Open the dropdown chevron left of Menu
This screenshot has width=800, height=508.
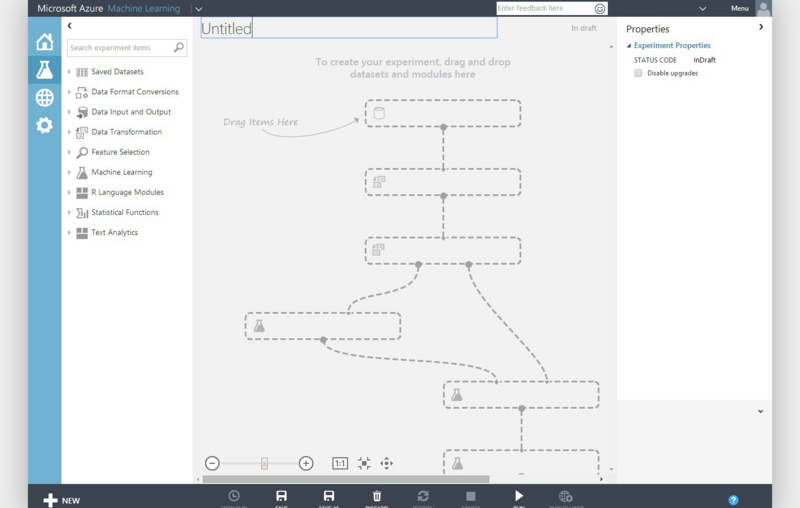click(x=703, y=9)
